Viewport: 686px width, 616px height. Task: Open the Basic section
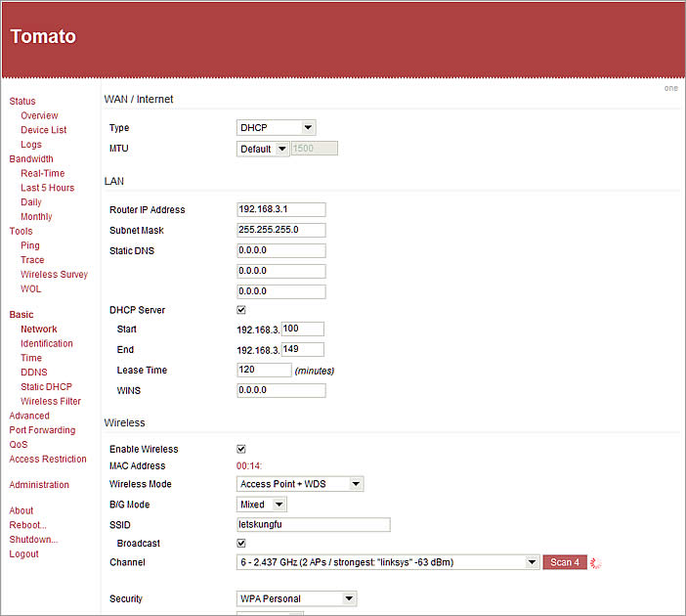pos(21,315)
